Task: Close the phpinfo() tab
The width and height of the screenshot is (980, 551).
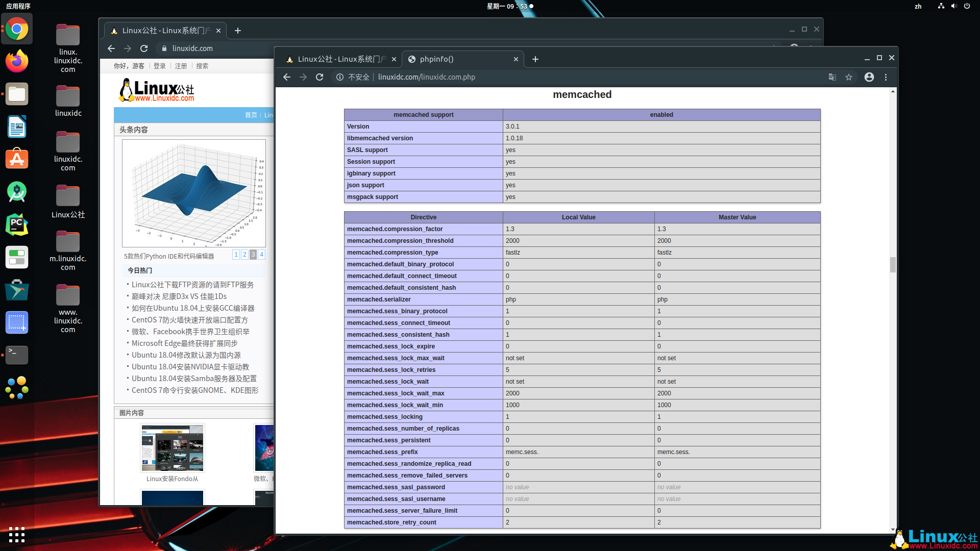Action: pyautogui.click(x=516, y=59)
